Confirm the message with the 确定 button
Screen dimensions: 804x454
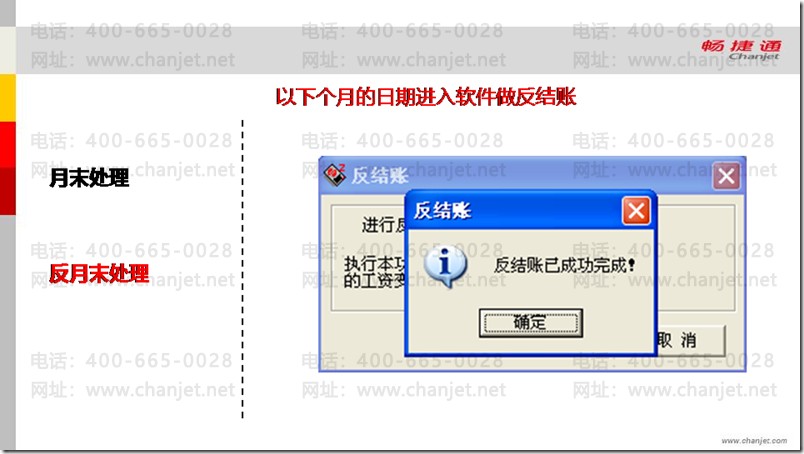coord(531,323)
